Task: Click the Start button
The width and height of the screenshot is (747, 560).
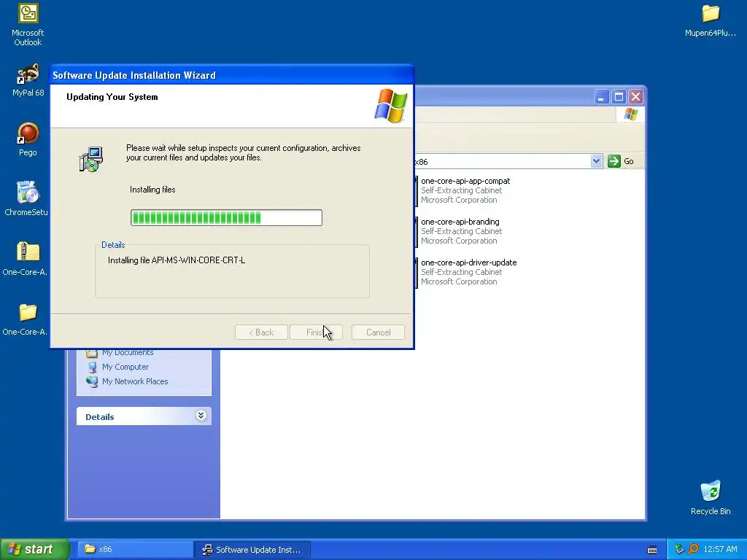Action: pyautogui.click(x=34, y=549)
